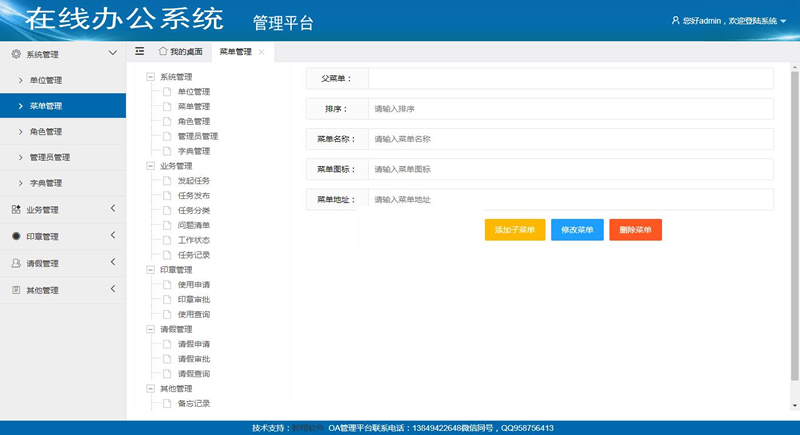
Task: Click the 系统管理 gear icon in sidebar
Action: 16,54
